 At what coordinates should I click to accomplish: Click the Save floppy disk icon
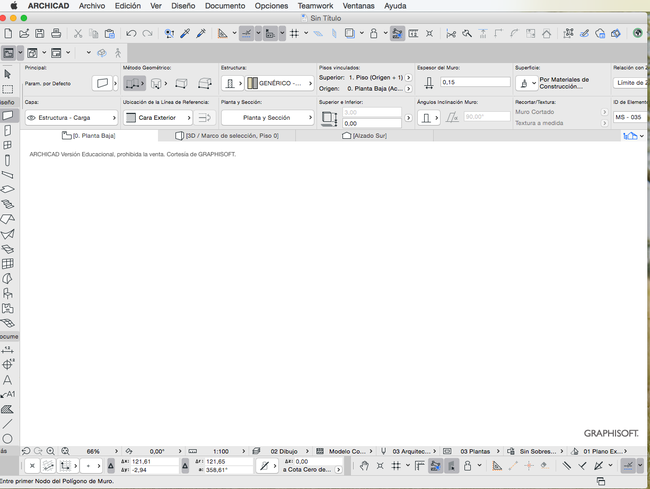40,33
